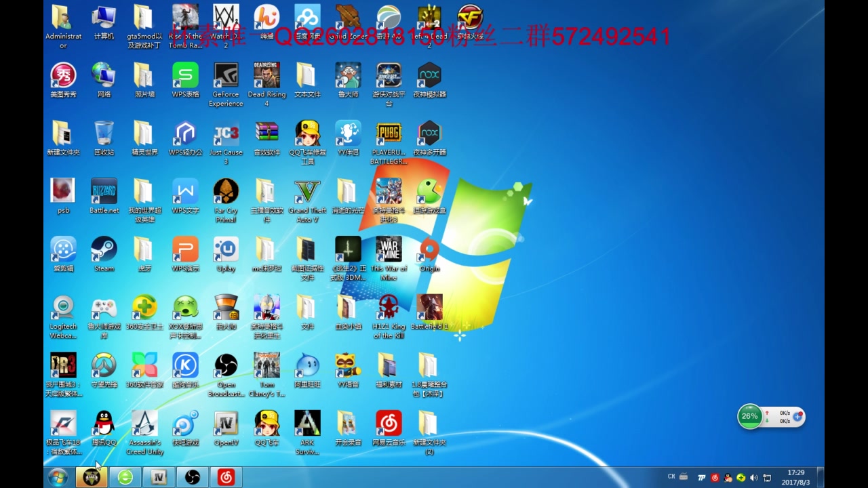
Task: Open the WPS演示 presentation shortcut
Action: (185, 254)
